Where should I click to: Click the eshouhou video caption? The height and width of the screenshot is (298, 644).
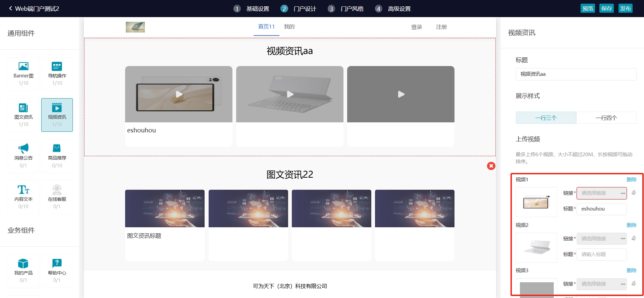[142, 130]
